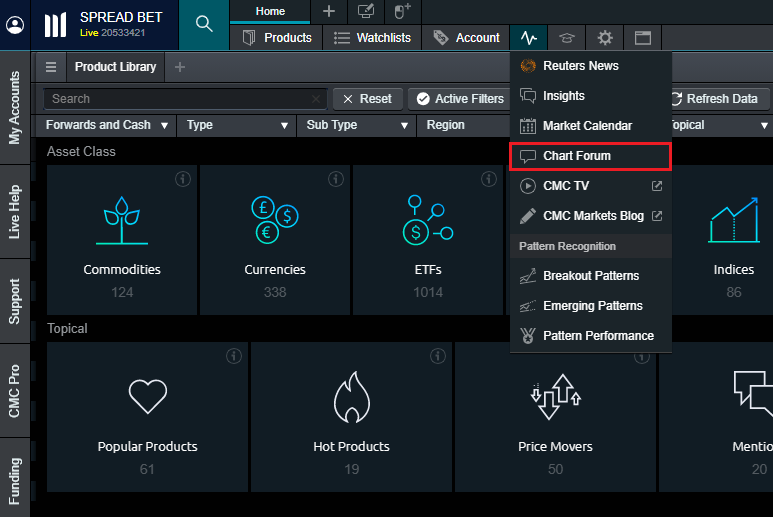Open Emerging Patterns menu item
The image size is (773, 517).
(591, 306)
